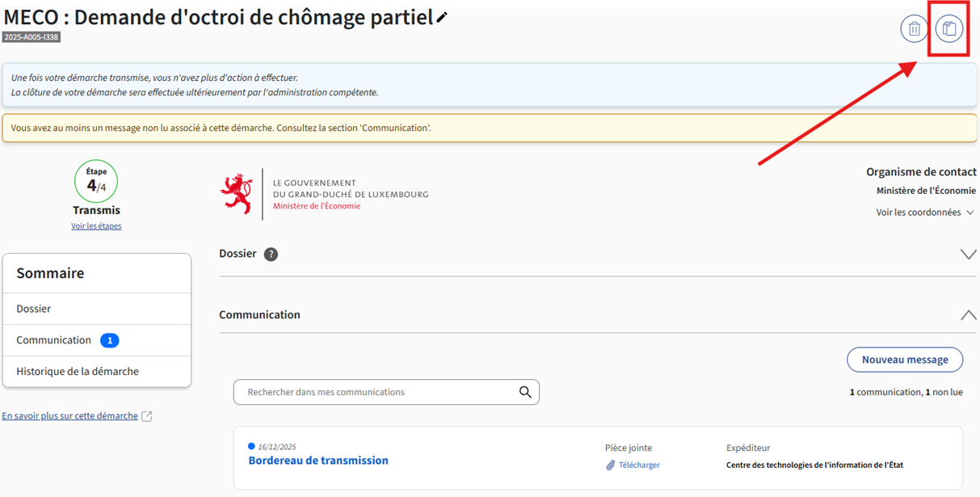980x497 pixels.
Task: Click the external link icon after 'En savoir plus'
Action: (x=146, y=416)
